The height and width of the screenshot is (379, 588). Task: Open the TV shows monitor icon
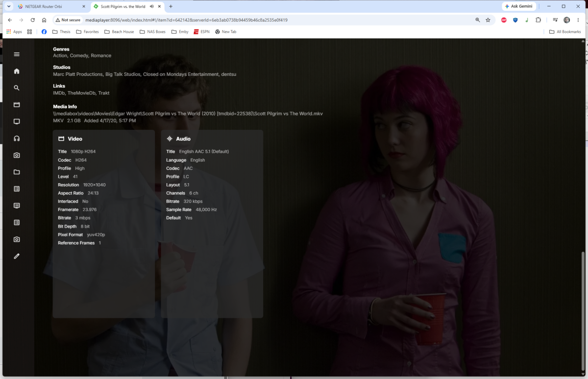(x=17, y=121)
